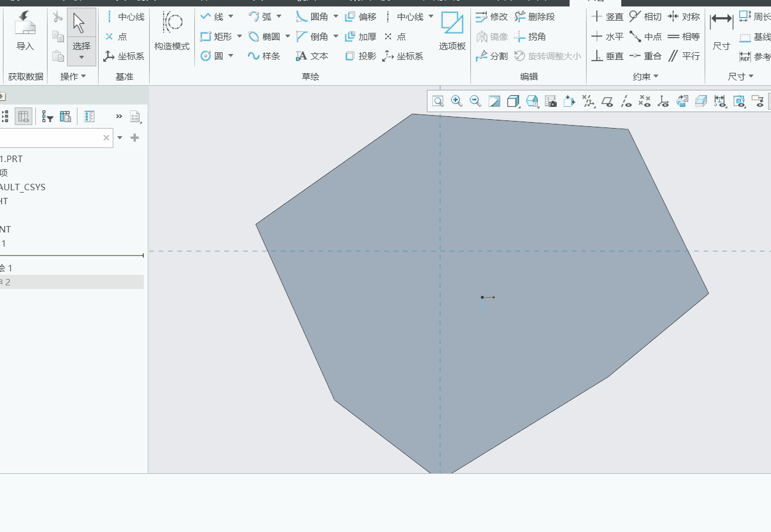Open the 圆角 fillet type dropdown arrow
Viewport: 771px width, 532px height.
(336, 16)
